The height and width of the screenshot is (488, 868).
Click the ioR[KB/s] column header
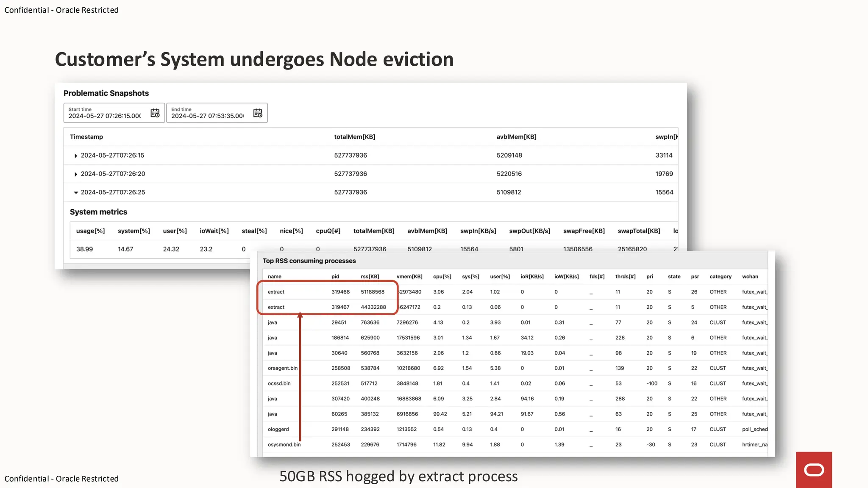[532, 277]
